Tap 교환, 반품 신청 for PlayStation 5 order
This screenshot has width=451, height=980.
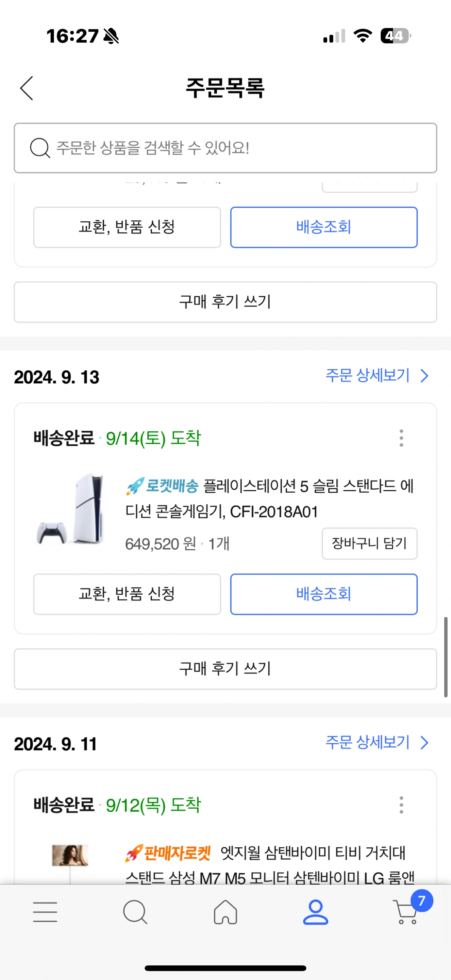tap(127, 594)
